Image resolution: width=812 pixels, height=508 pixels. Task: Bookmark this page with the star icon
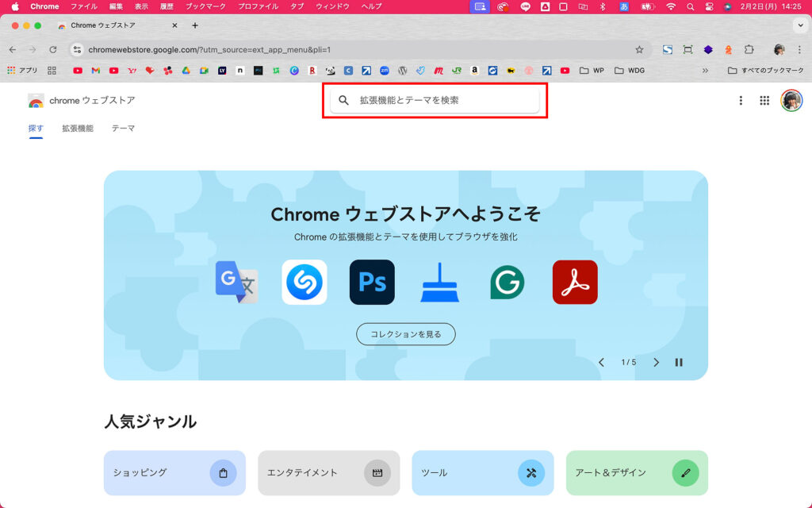(x=639, y=49)
